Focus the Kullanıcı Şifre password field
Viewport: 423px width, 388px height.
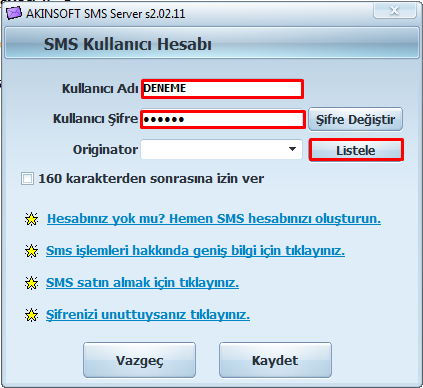pos(223,119)
